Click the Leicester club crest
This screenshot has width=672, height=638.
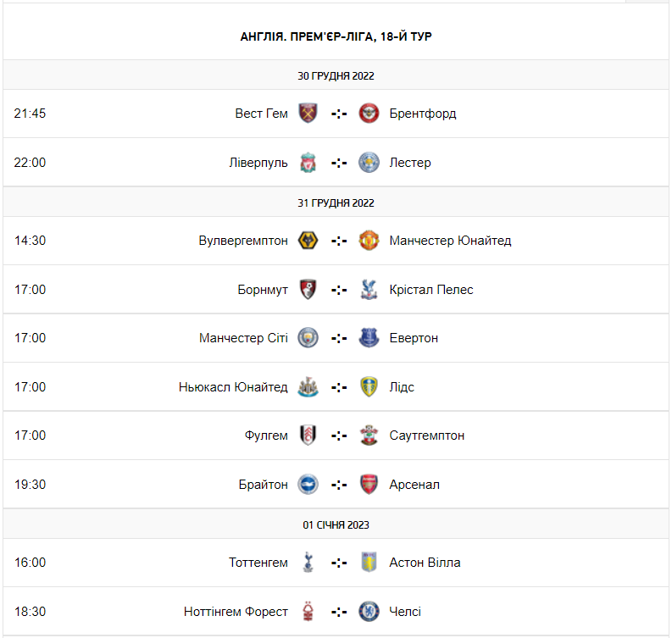(369, 163)
